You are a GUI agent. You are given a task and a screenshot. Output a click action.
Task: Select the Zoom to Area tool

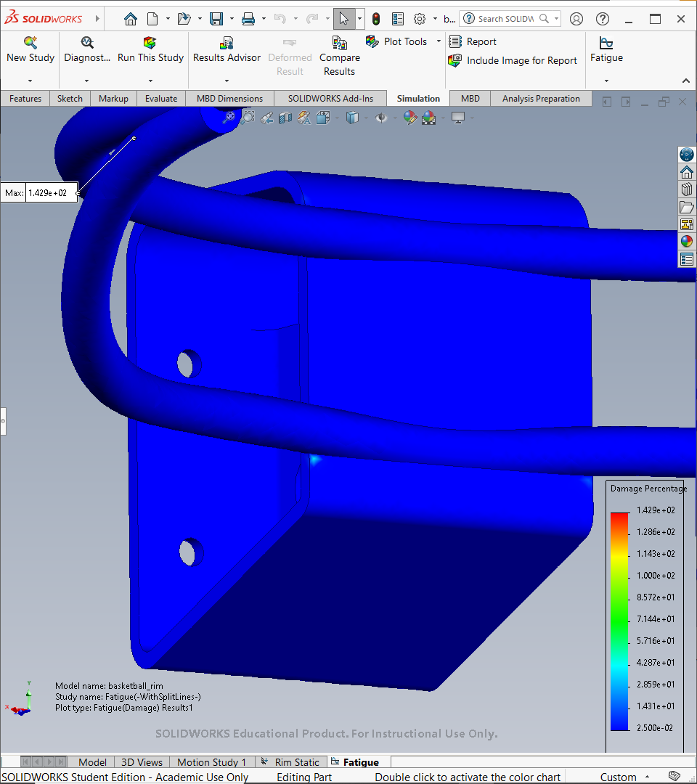tap(248, 118)
